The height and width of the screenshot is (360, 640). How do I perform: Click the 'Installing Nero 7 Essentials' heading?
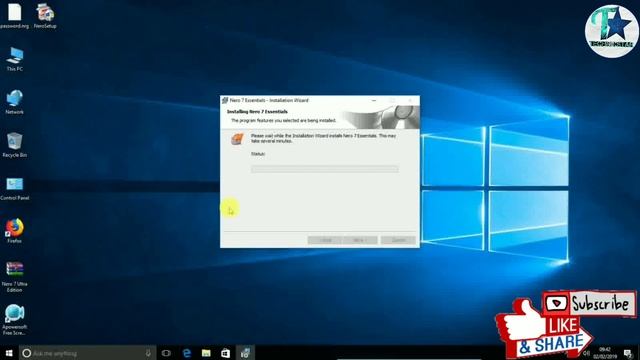coord(257,111)
